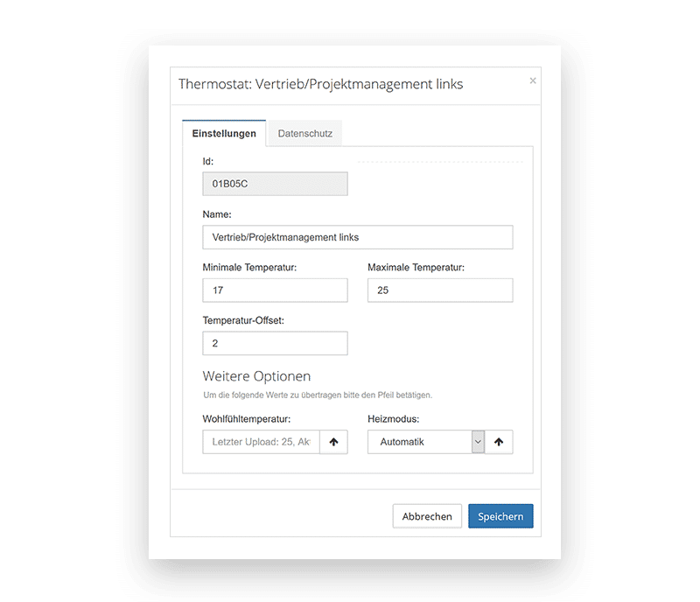Select the Automatik combo box
This screenshot has width=700, height=602.
point(426,442)
